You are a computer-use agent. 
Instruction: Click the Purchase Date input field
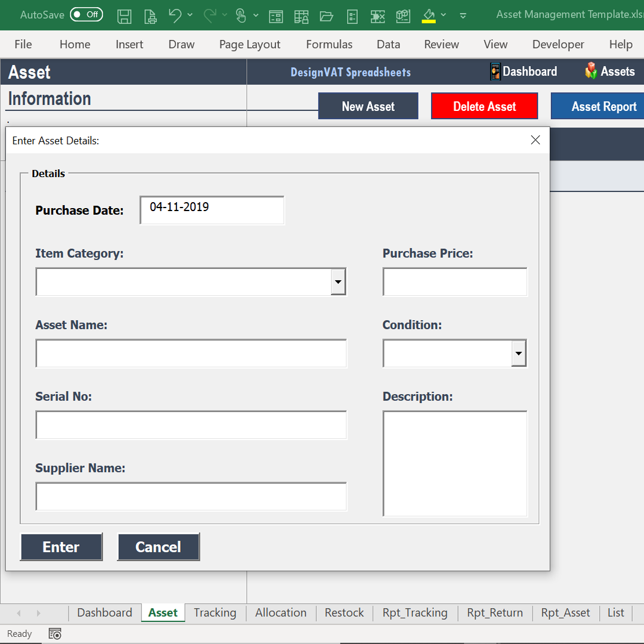(212, 210)
